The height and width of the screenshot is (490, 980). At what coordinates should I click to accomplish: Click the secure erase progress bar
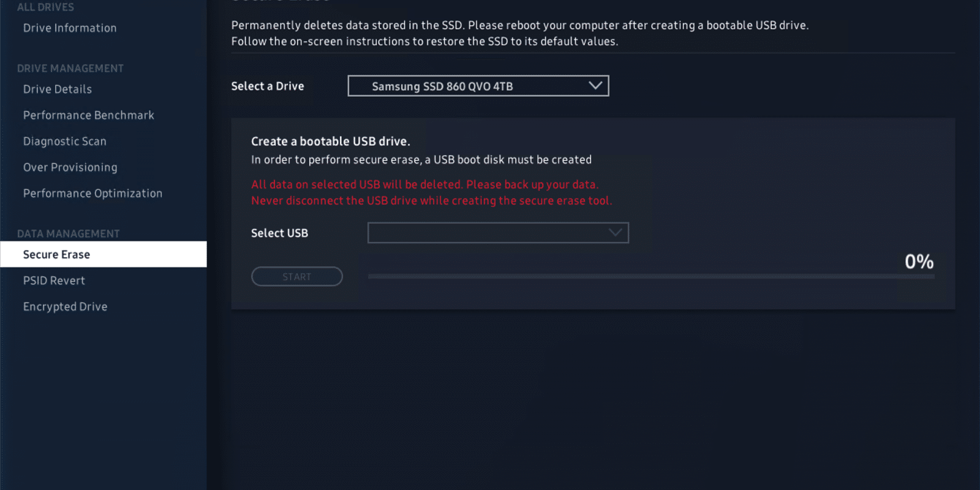pos(651,277)
